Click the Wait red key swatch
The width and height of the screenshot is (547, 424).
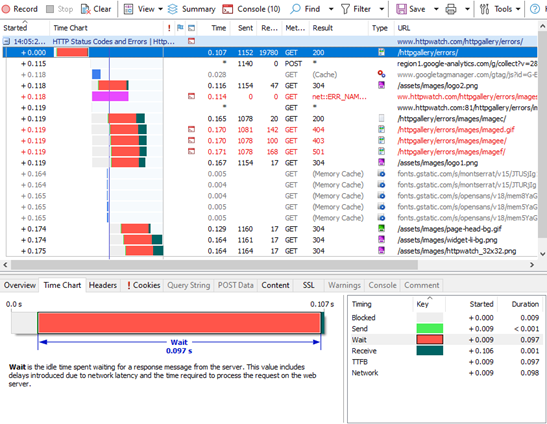[429, 340]
